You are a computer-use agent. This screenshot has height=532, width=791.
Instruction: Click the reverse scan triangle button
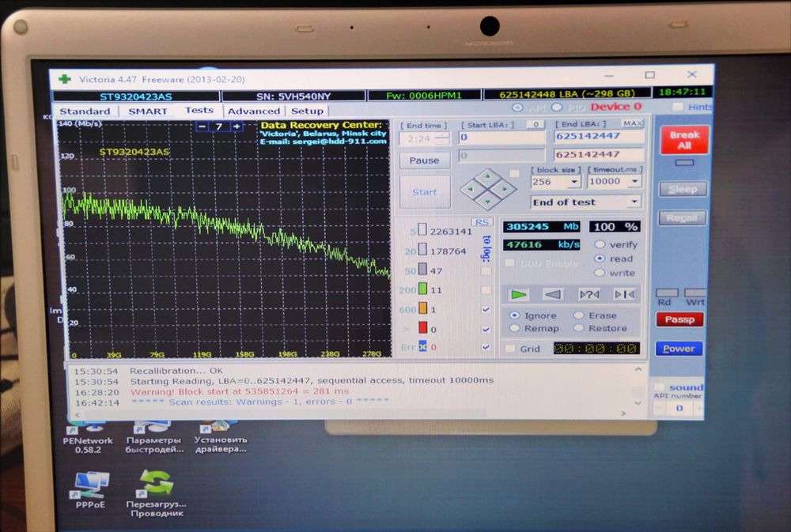point(553,295)
